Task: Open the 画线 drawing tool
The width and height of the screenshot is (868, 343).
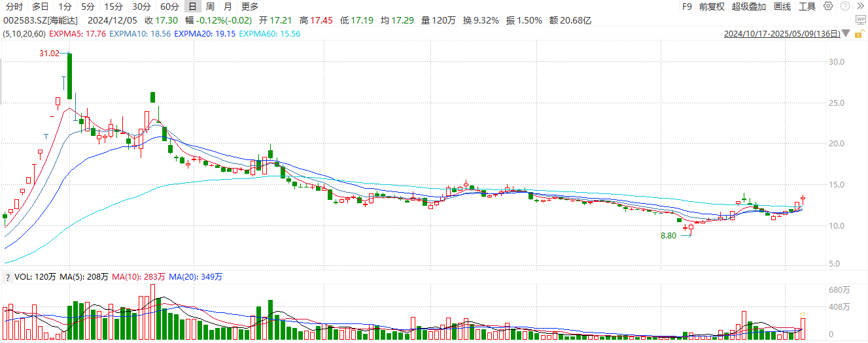Action: [782, 7]
